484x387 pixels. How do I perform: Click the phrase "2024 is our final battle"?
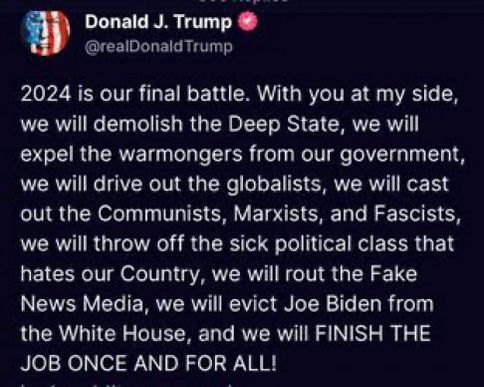134,94
